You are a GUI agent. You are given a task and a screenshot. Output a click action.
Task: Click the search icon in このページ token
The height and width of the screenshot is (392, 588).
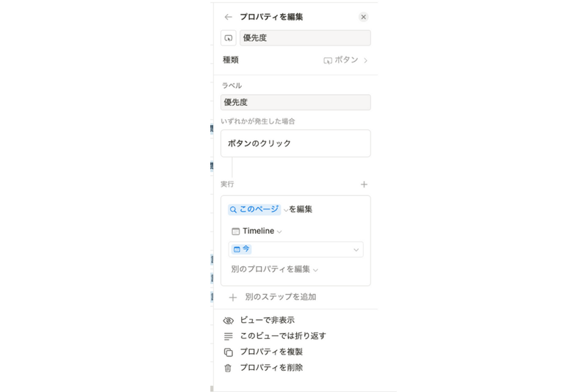[233, 210]
